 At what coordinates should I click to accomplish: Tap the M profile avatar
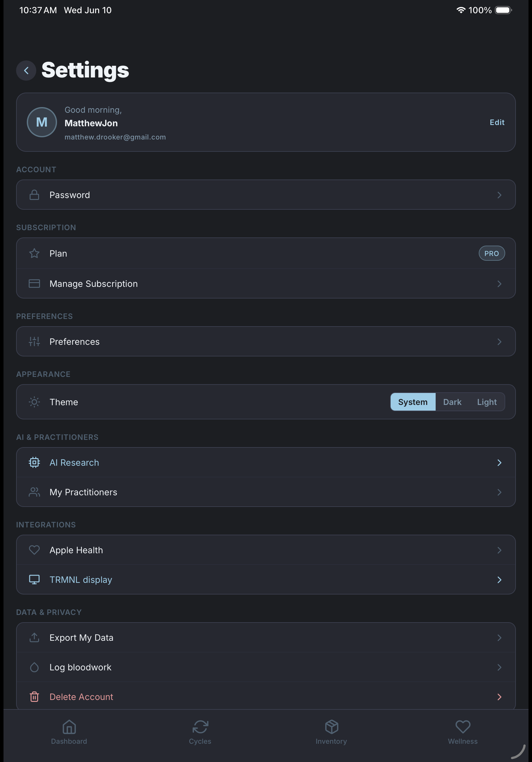(42, 122)
